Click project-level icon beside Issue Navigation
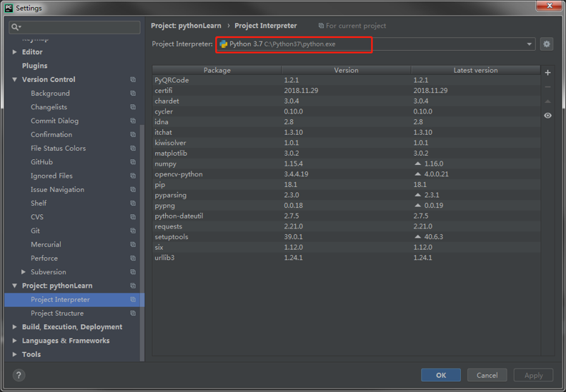 click(133, 189)
